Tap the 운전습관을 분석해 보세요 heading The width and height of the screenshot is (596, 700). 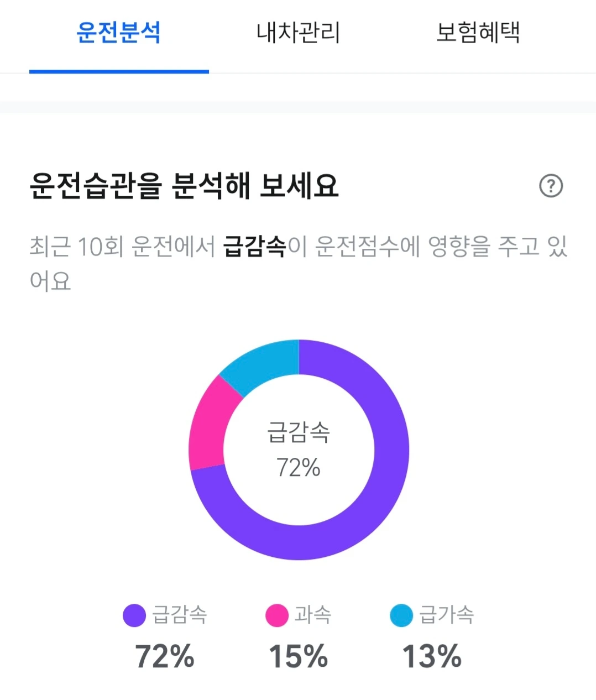tap(184, 186)
